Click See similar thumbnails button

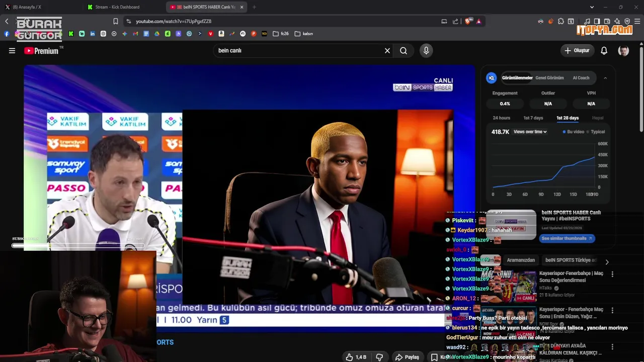(567, 238)
